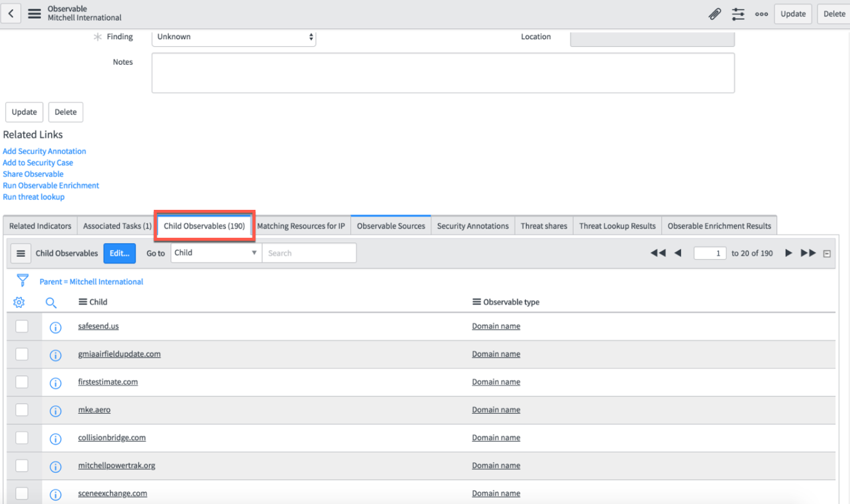Screen dimensions: 850x504
Task: Preview record info for firstestimate.com
Action: (x=56, y=383)
